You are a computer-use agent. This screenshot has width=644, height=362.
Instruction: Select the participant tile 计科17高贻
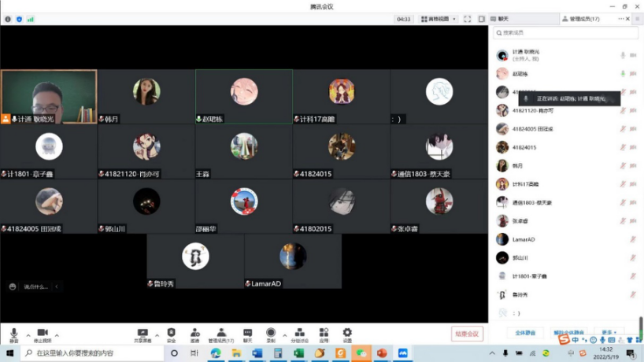(x=342, y=97)
